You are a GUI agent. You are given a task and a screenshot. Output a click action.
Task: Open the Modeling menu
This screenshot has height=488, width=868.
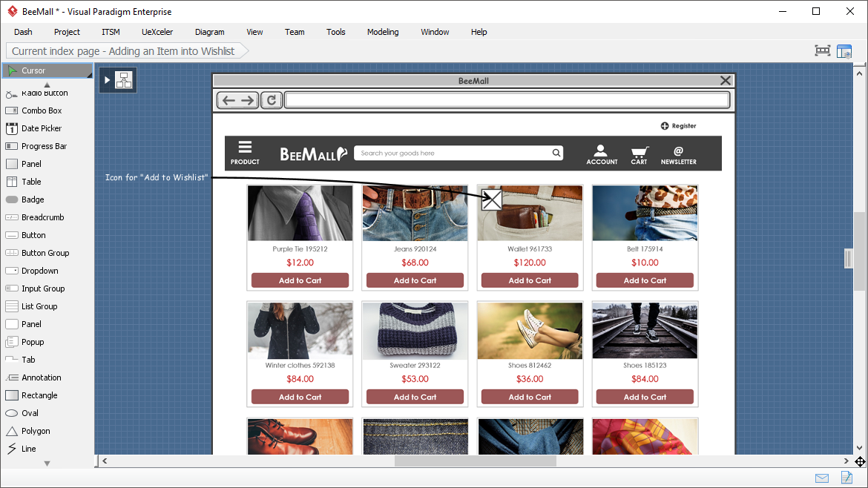pyautogui.click(x=383, y=32)
